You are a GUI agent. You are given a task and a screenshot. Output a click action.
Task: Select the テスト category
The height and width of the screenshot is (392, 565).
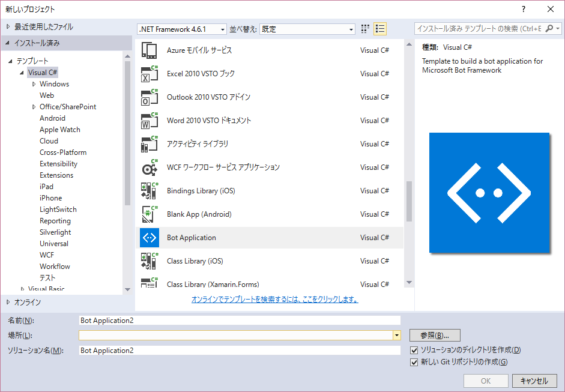pyautogui.click(x=47, y=278)
